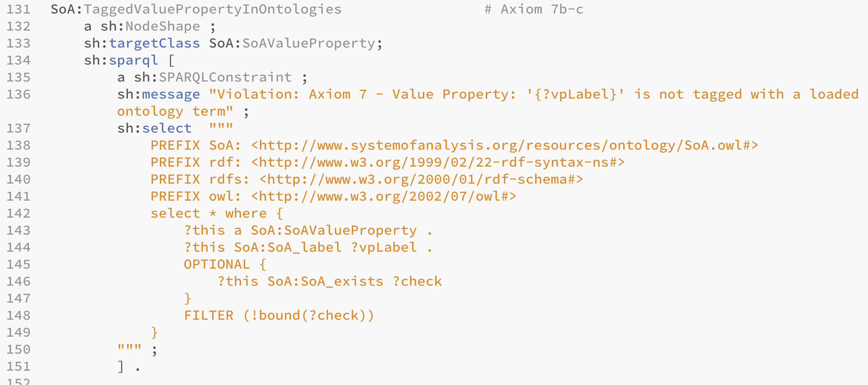Place cursor on sh:NodeShape
Screen dimensions: 868x385
click(x=150, y=26)
